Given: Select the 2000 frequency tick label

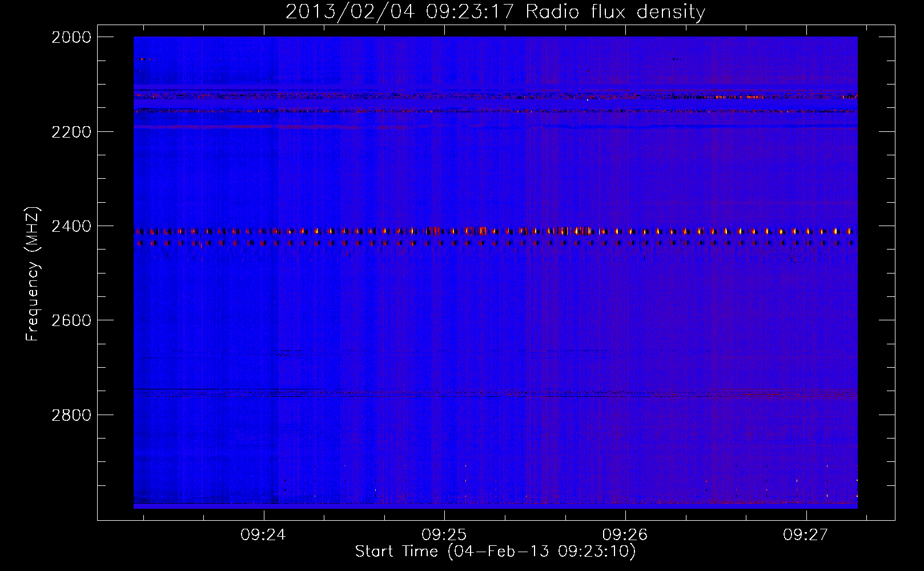Looking at the screenshot, I should tap(71, 37).
